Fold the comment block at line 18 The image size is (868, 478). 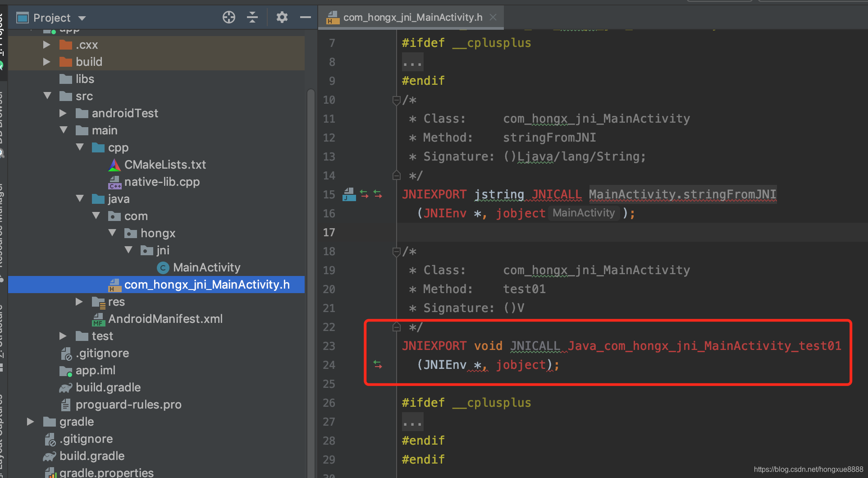397,252
